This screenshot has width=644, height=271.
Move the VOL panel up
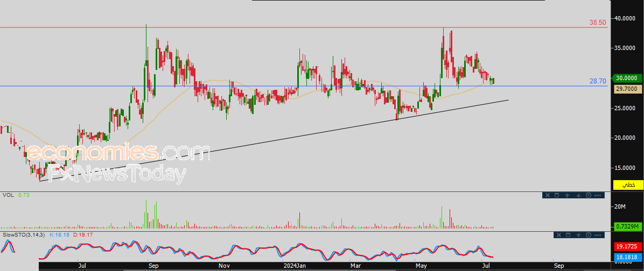point(567,195)
